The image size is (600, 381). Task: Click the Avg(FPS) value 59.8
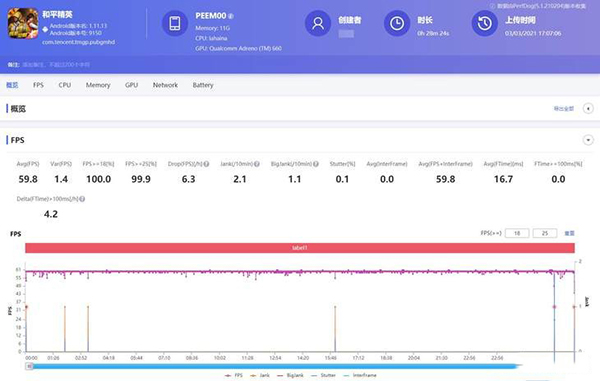pyautogui.click(x=28, y=179)
